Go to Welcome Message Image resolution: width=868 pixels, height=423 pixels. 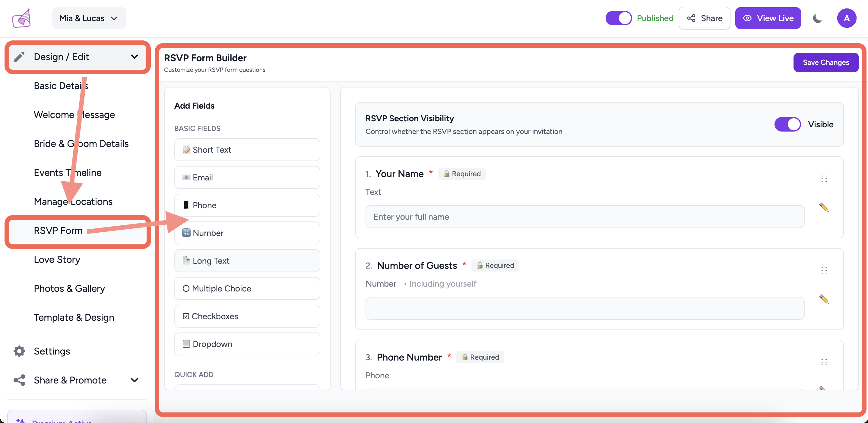[x=74, y=115]
